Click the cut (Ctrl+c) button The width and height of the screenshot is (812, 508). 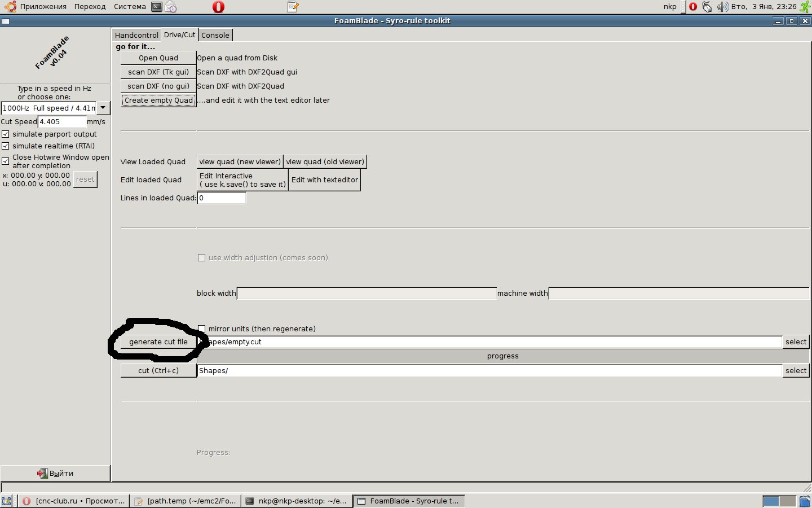pyautogui.click(x=158, y=370)
